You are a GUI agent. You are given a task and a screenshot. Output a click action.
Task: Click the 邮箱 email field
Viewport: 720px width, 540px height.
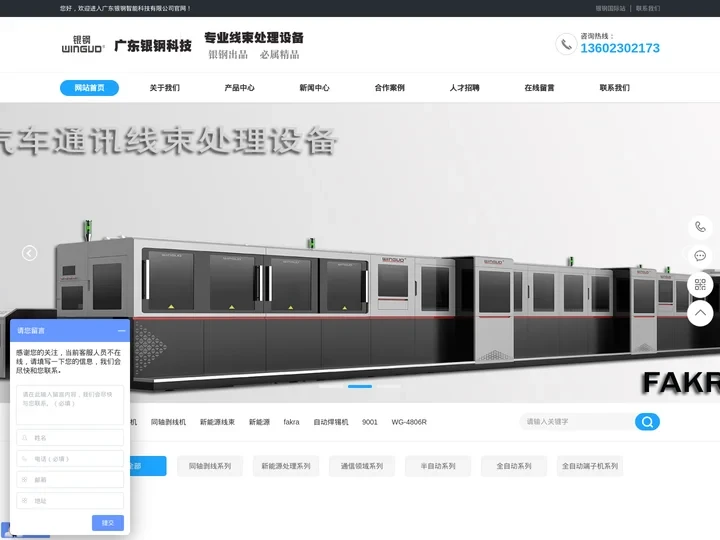tap(70, 479)
